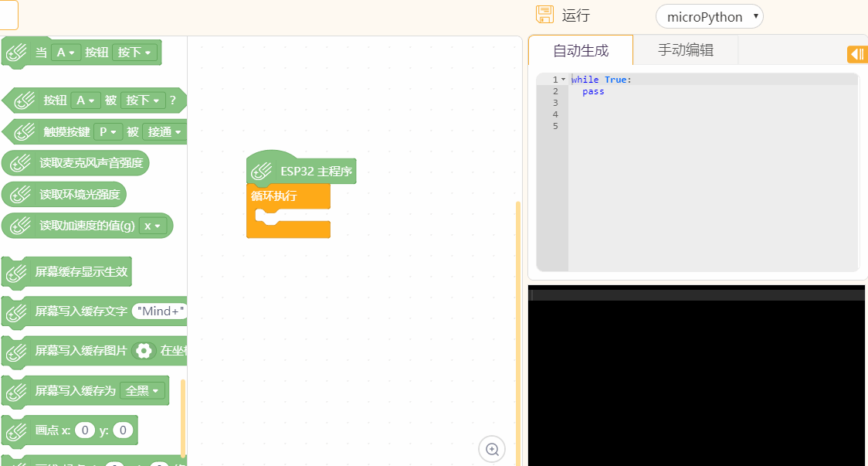Viewport: 868px width, 466px height.
Task: Expand the 全黑 dropdown in 屏幕写入缓存为 block
Action: tap(143, 390)
